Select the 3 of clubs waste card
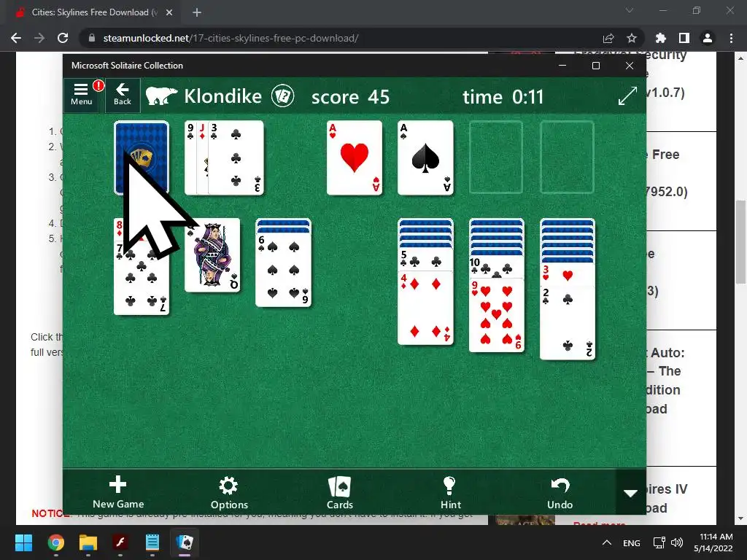Viewport: 747px width, 560px height. click(237, 157)
